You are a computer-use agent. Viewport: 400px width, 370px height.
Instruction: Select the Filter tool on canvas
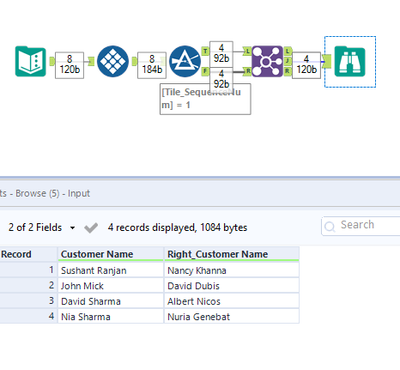[185, 62]
